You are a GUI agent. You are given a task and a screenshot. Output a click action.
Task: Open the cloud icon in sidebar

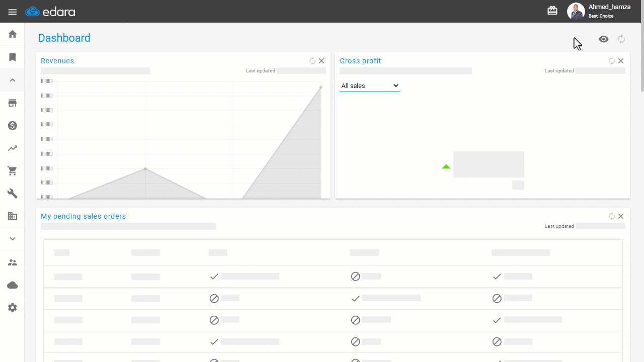pyautogui.click(x=13, y=285)
